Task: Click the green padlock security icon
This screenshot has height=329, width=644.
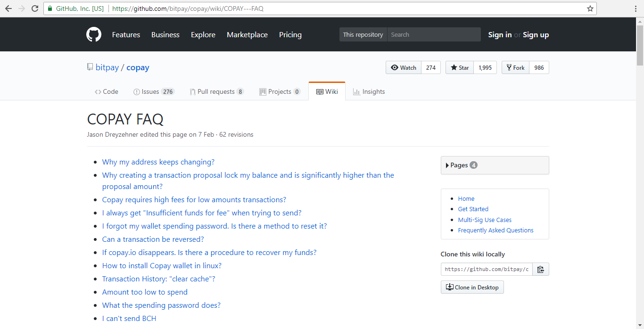Action: coord(50,8)
